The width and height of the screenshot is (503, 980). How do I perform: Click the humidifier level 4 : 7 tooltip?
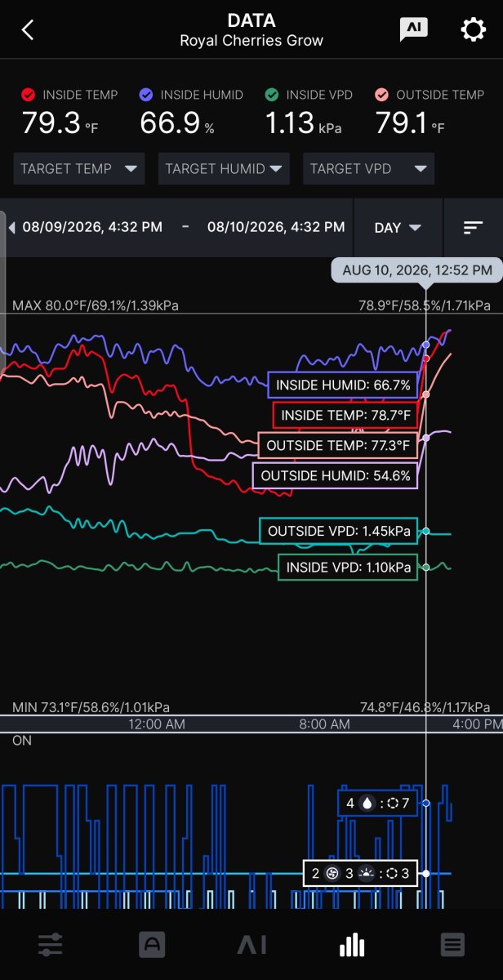378,803
